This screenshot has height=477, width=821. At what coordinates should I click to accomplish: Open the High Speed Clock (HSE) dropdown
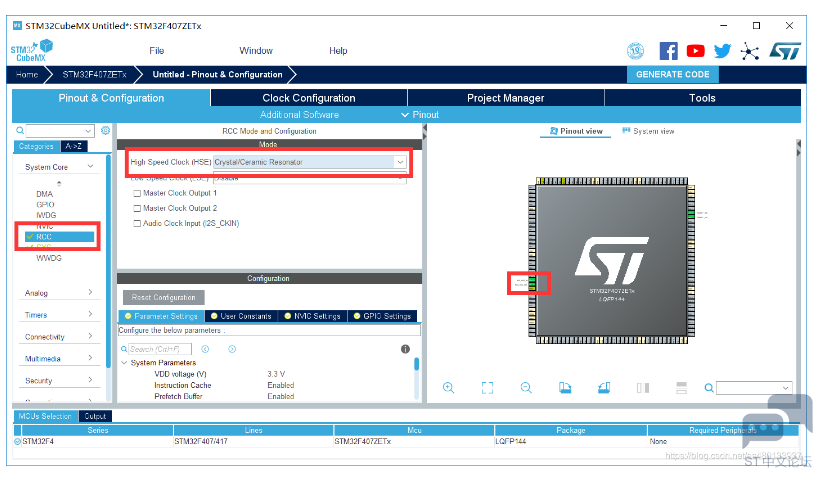click(400, 161)
